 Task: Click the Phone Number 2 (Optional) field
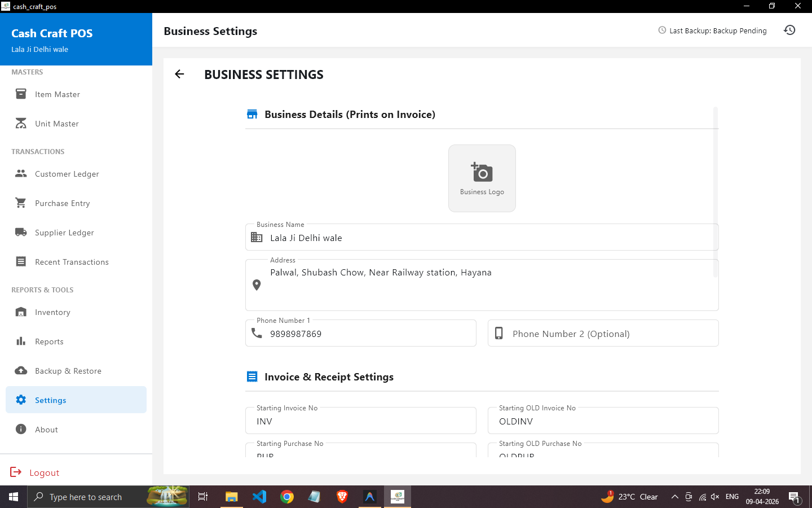tap(603, 333)
